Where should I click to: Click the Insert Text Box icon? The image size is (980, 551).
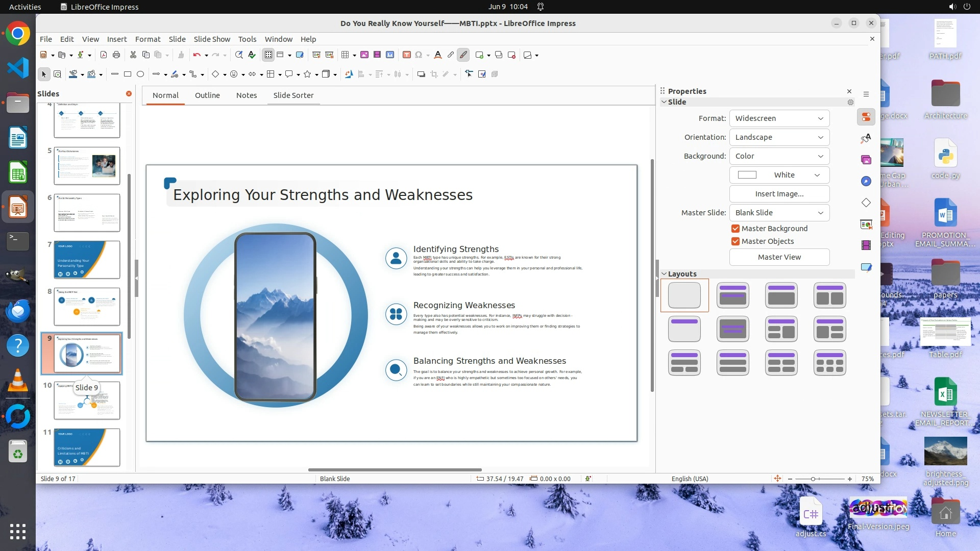[x=407, y=55]
